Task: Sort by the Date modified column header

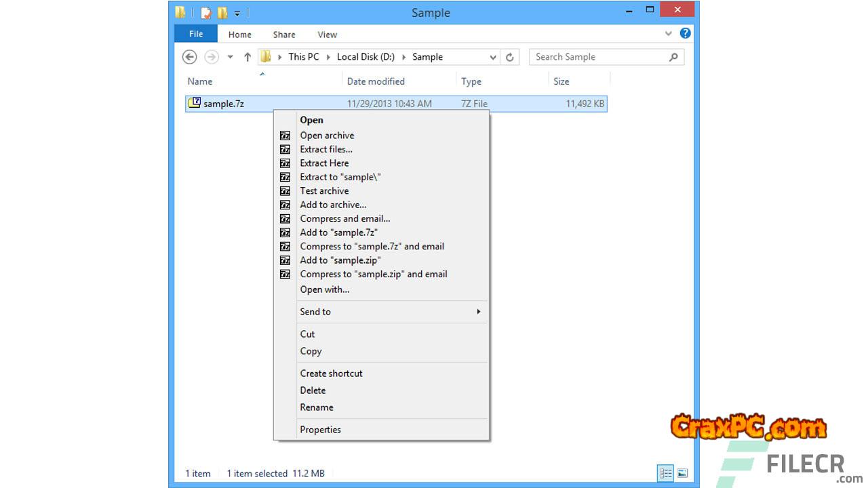Action: pyautogui.click(x=376, y=81)
